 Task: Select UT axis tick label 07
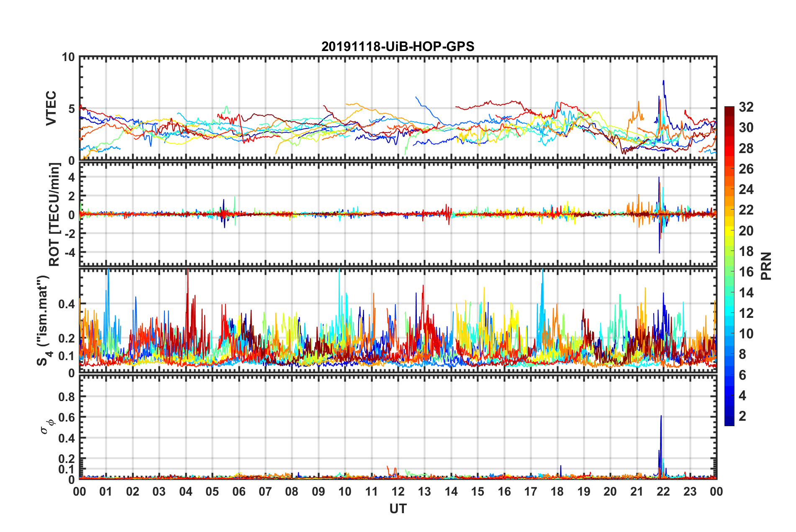[x=265, y=491]
